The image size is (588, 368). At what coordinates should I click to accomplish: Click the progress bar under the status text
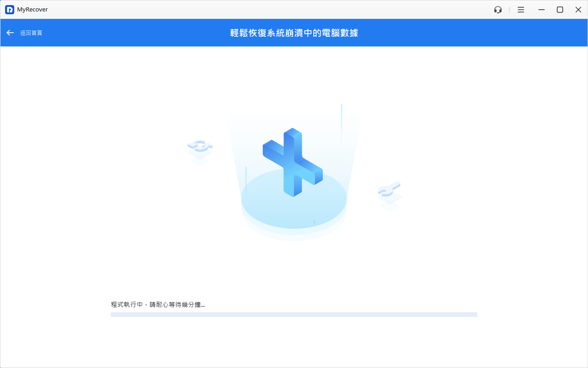pyautogui.click(x=294, y=315)
